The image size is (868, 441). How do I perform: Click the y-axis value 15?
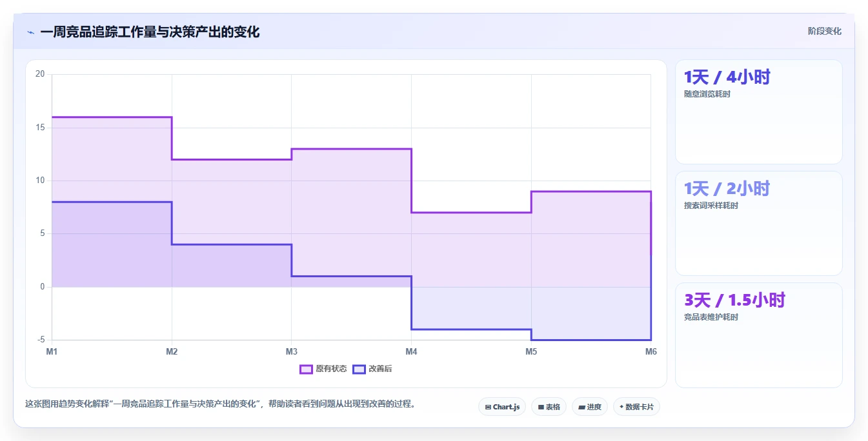coord(40,128)
